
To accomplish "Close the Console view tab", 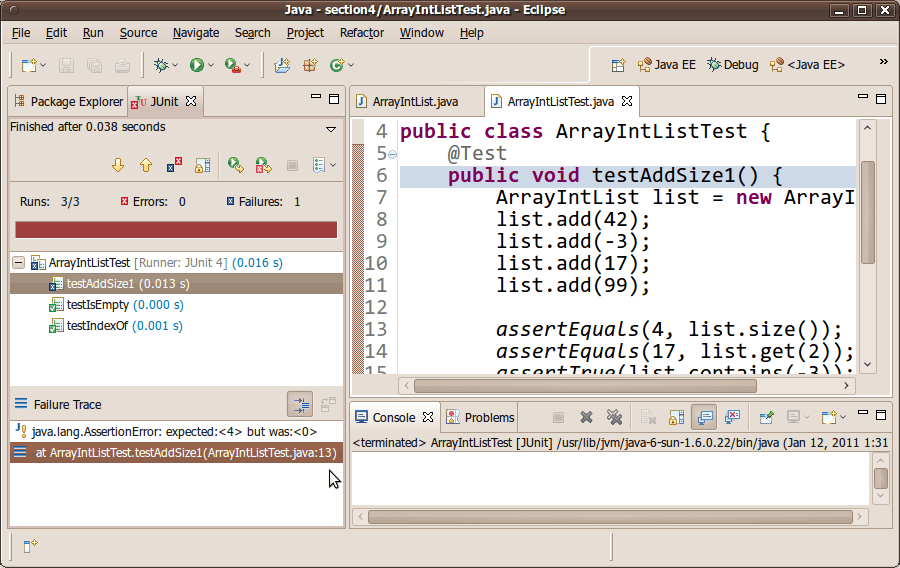I will coord(428,417).
